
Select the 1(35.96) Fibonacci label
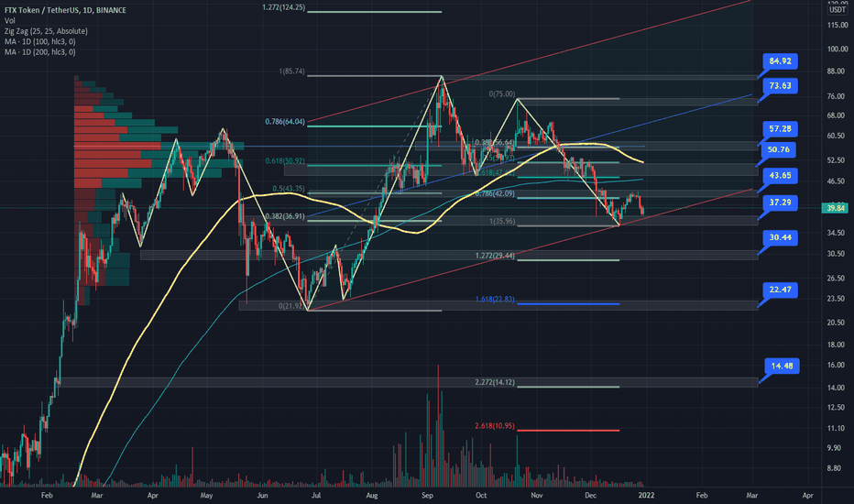point(501,221)
